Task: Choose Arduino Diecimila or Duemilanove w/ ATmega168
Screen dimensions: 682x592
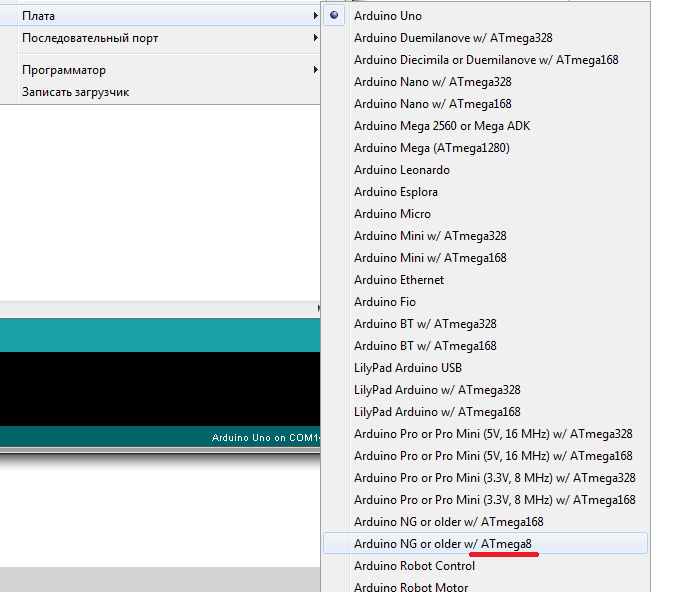Action: pos(485,60)
